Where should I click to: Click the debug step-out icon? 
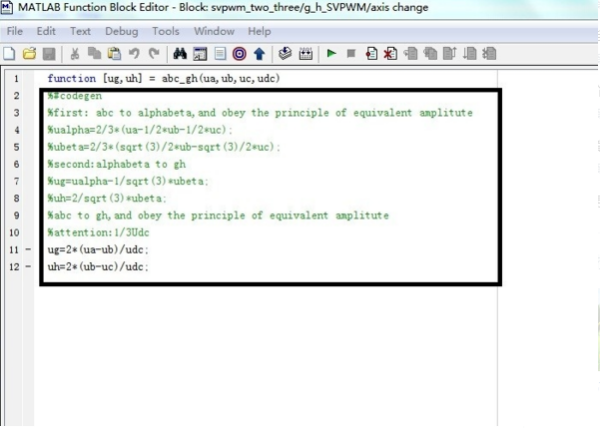[x=450, y=54]
